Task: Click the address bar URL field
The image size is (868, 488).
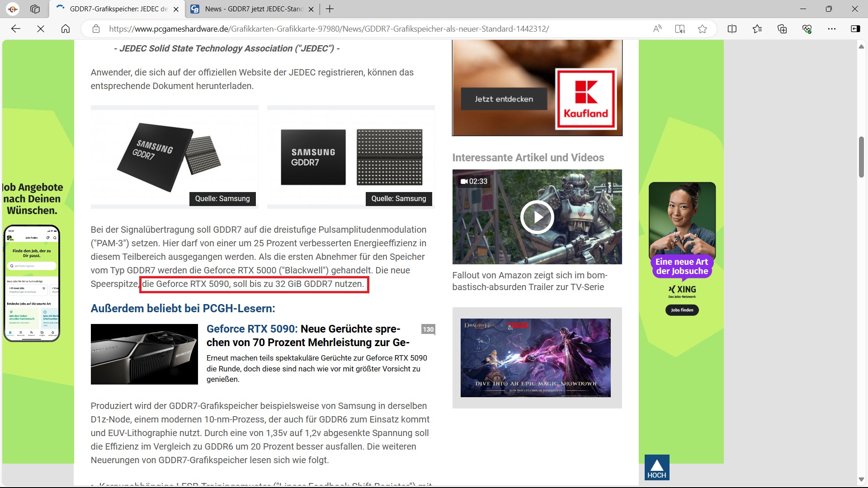Action: [x=329, y=29]
